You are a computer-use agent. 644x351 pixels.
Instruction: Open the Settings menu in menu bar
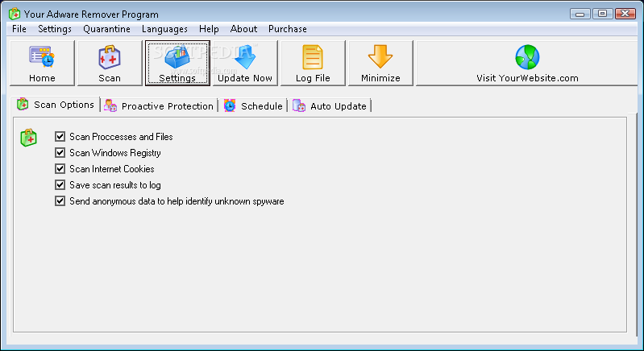click(x=55, y=29)
